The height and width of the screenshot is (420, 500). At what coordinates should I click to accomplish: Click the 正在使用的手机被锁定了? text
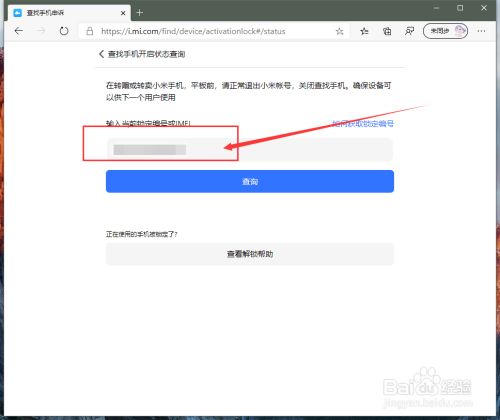142,234
